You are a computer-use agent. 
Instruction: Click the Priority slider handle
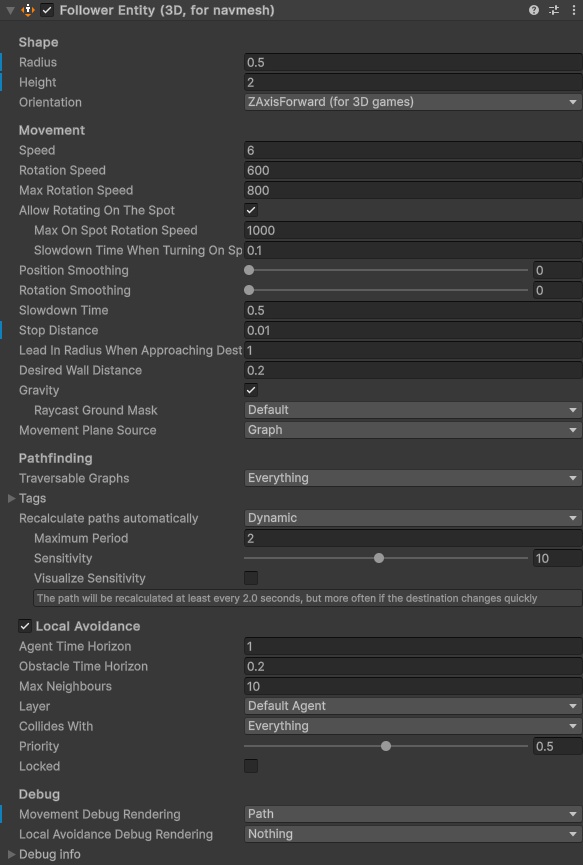pos(386,746)
